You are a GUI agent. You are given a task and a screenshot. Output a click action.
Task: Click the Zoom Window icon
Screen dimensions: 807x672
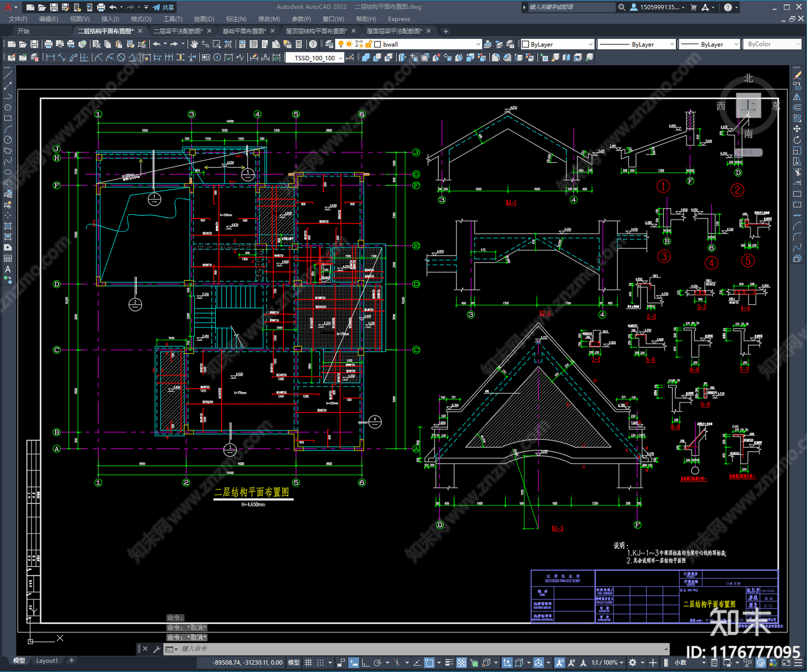[x=217, y=44]
